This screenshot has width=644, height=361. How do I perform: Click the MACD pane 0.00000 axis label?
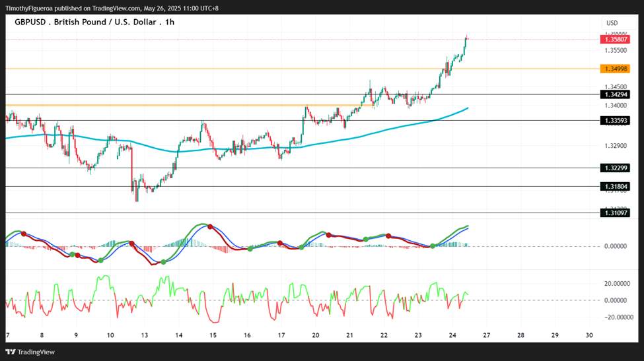click(x=616, y=246)
